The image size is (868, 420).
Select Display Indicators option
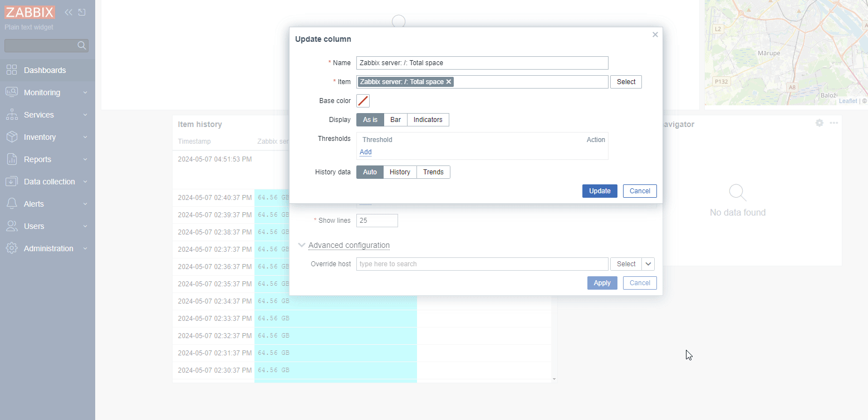(428, 120)
